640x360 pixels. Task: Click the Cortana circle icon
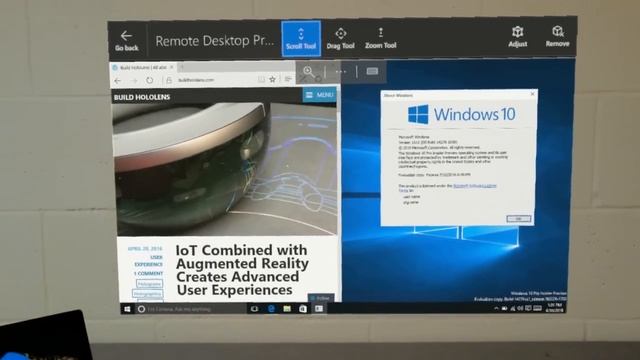[x=142, y=309]
